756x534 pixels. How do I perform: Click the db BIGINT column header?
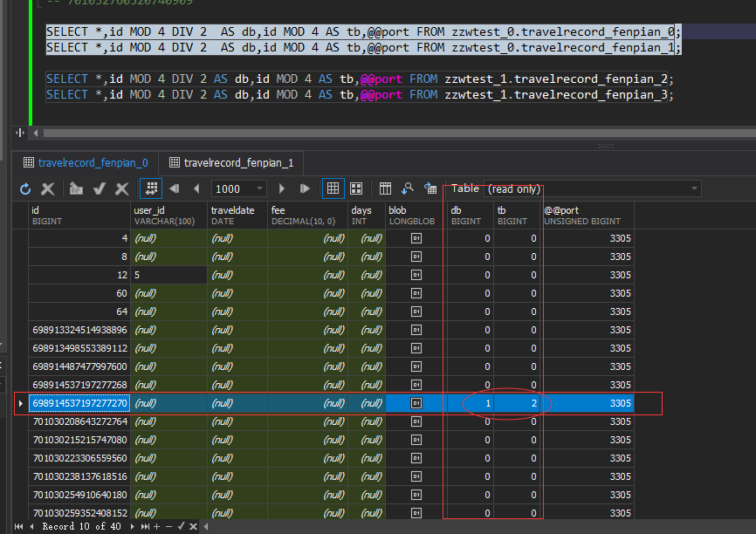click(x=471, y=216)
